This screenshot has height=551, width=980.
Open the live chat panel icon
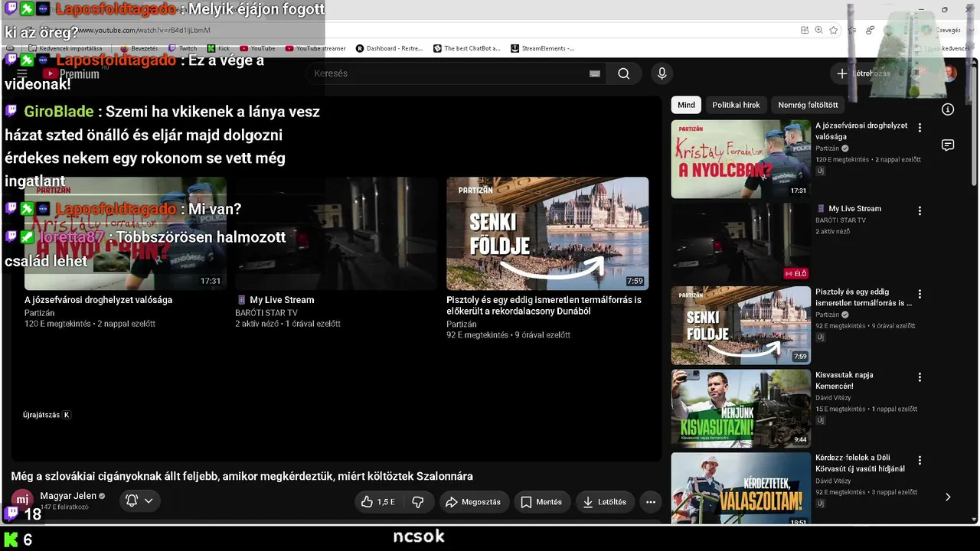(x=948, y=145)
